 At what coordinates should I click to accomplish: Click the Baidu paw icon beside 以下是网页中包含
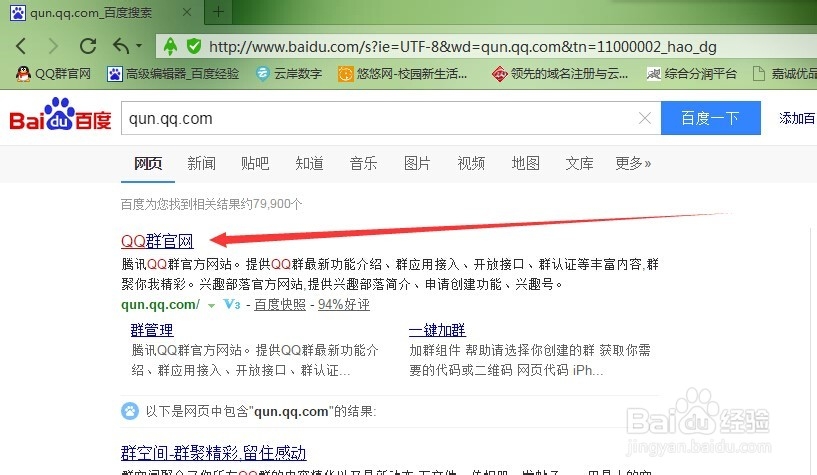[130, 411]
